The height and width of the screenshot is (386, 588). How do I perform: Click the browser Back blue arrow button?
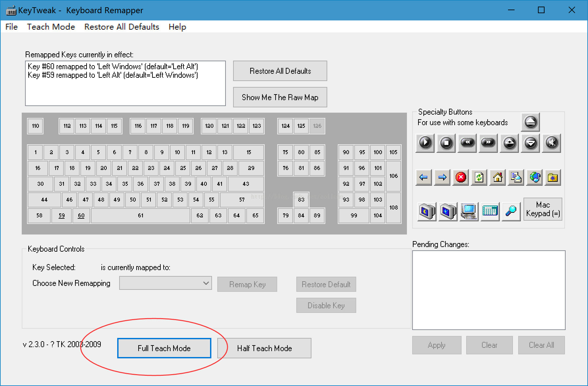point(424,178)
